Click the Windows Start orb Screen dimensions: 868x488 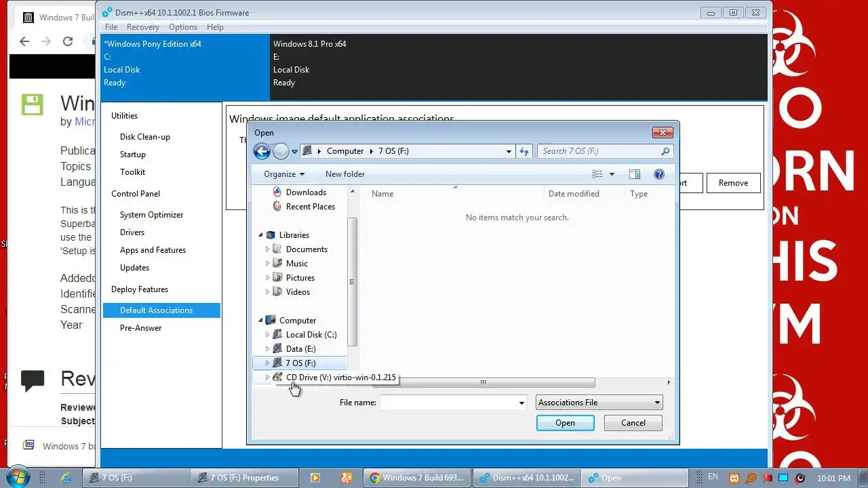pyautogui.click(x=18, y=477)
